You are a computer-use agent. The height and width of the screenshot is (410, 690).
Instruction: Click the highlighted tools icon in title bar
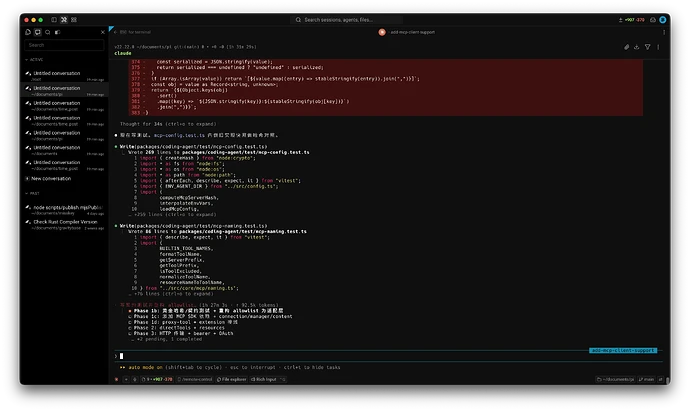tap(64, 20)
